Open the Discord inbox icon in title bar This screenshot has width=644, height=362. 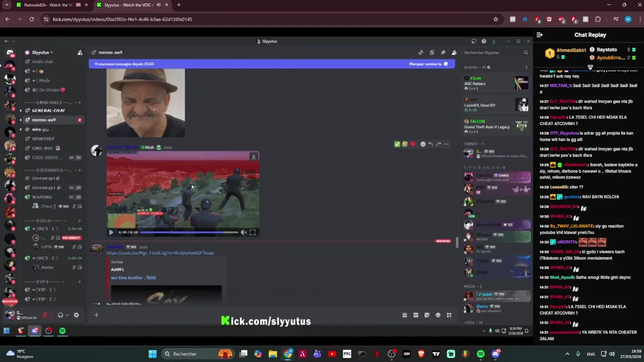point(473,41)
